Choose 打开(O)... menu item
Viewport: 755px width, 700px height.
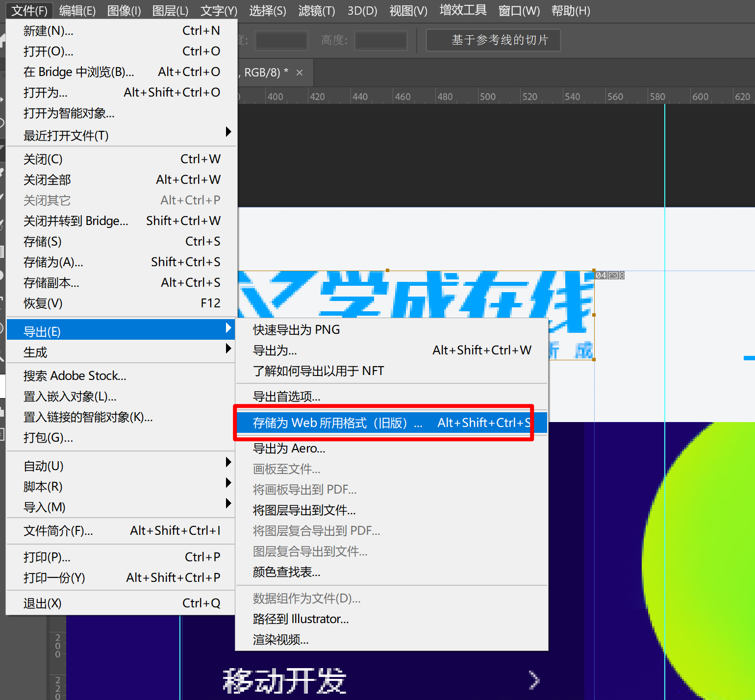122,51
